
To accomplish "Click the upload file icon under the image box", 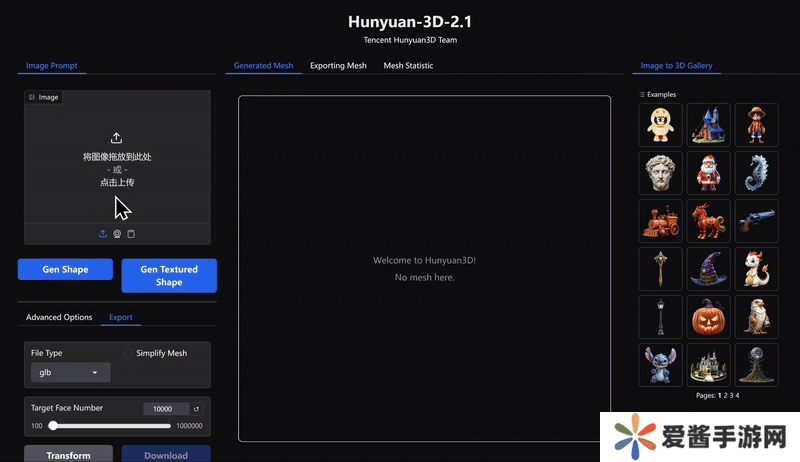I will [103, 234].
